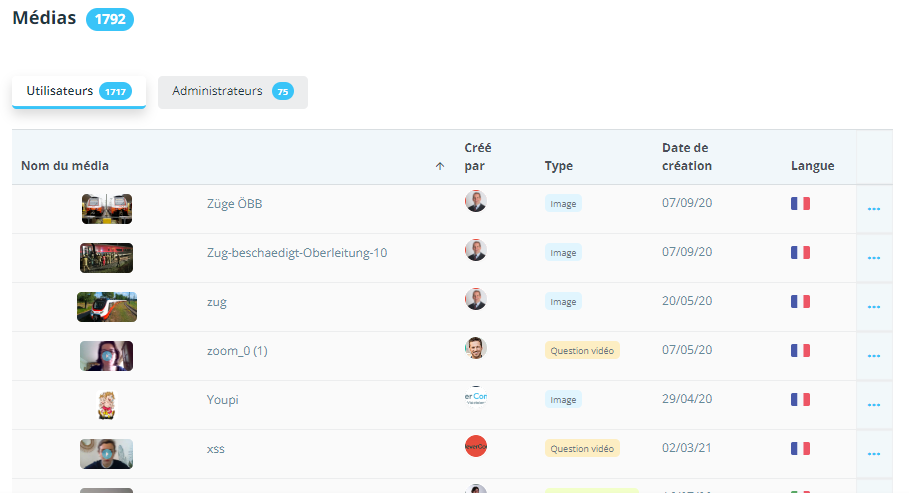Image resolution: width=909 pixels, height=493 pixels.
Task: Switch to the Utilisateurs tab
Action: 78,91
